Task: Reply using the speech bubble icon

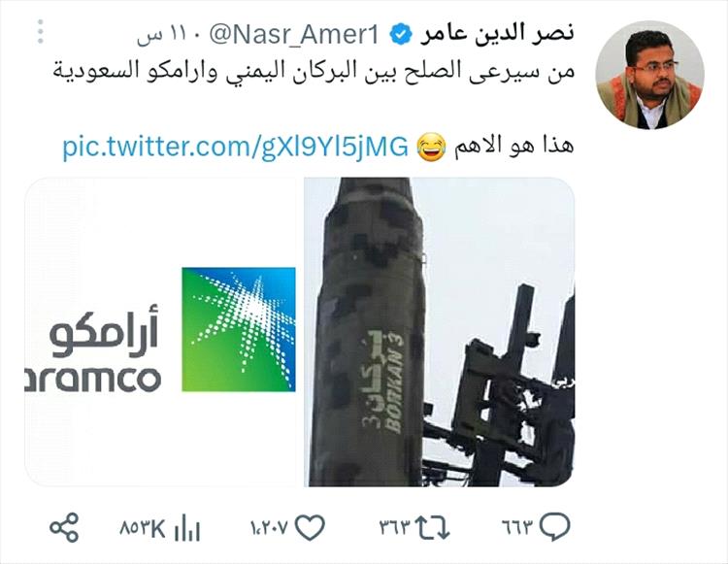Action: 555,527
